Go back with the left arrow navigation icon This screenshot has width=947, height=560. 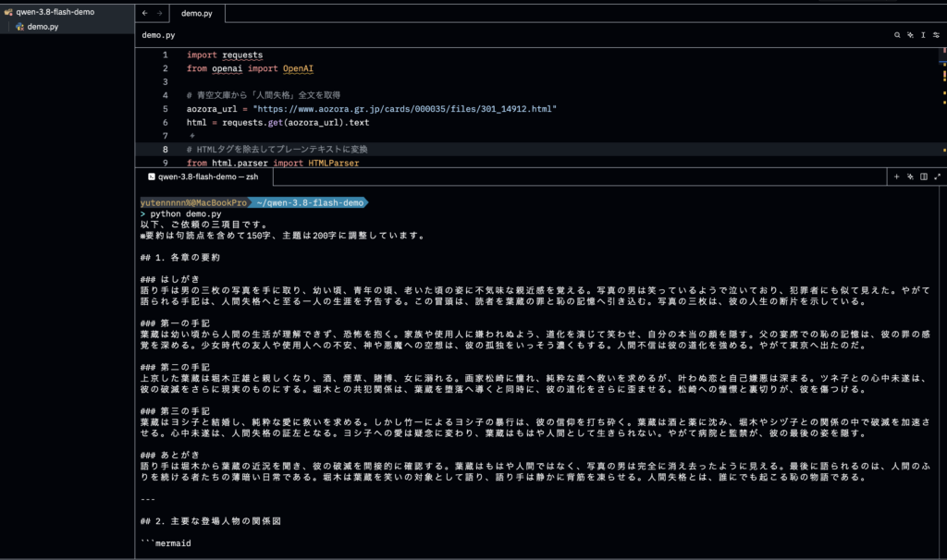(x=145, y=13)
